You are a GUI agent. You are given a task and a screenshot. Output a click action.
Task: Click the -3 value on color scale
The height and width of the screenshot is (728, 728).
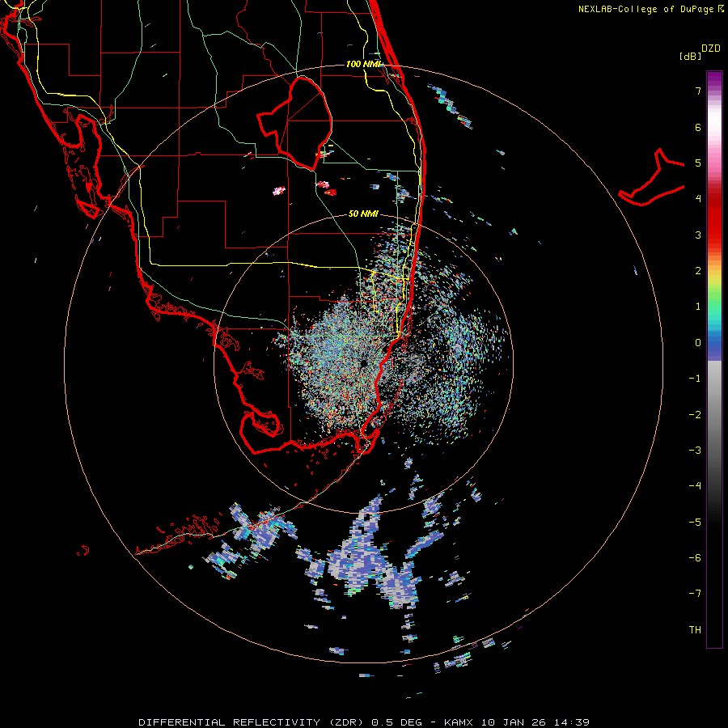(695, 451)
